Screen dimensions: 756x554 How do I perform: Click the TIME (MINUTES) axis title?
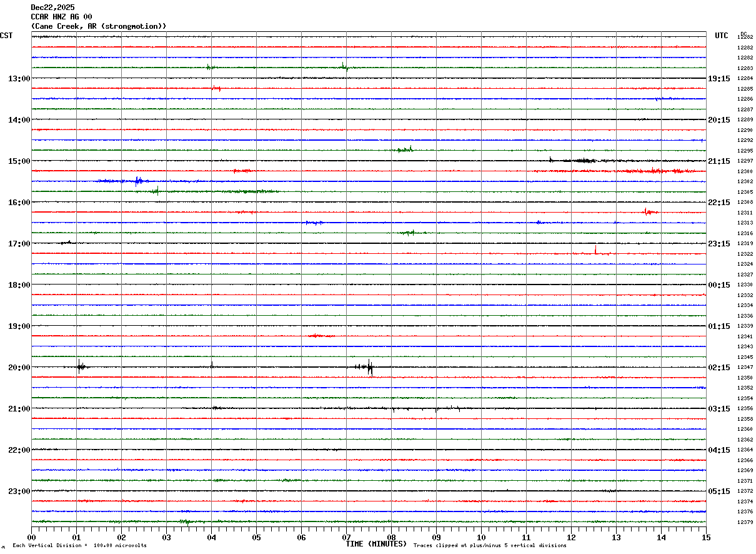tap(376, 544)
